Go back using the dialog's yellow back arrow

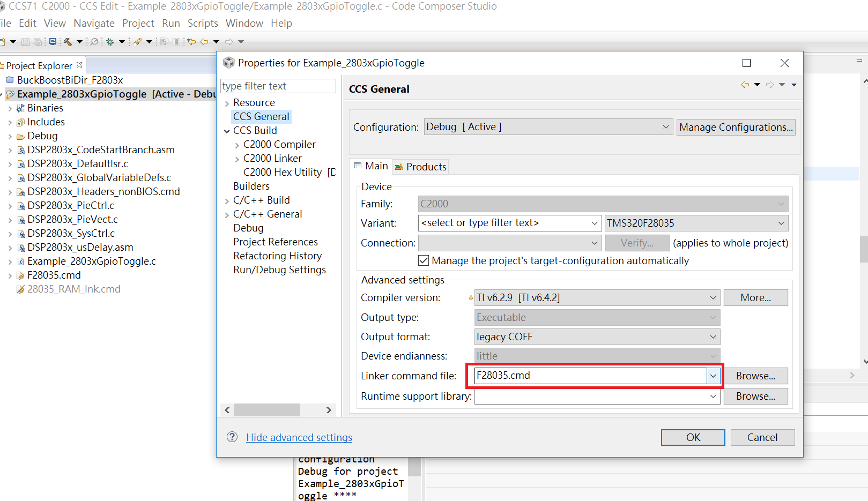click(x=745, y=85)
